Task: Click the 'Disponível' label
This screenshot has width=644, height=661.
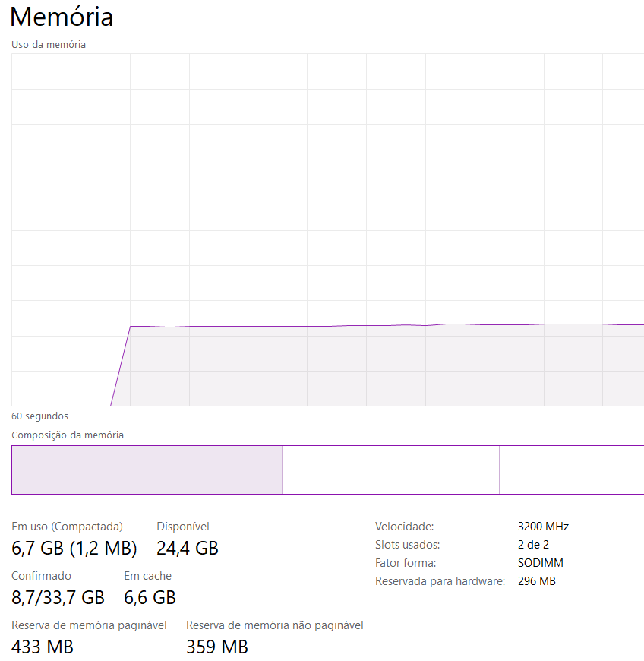Action: point(183,527)
